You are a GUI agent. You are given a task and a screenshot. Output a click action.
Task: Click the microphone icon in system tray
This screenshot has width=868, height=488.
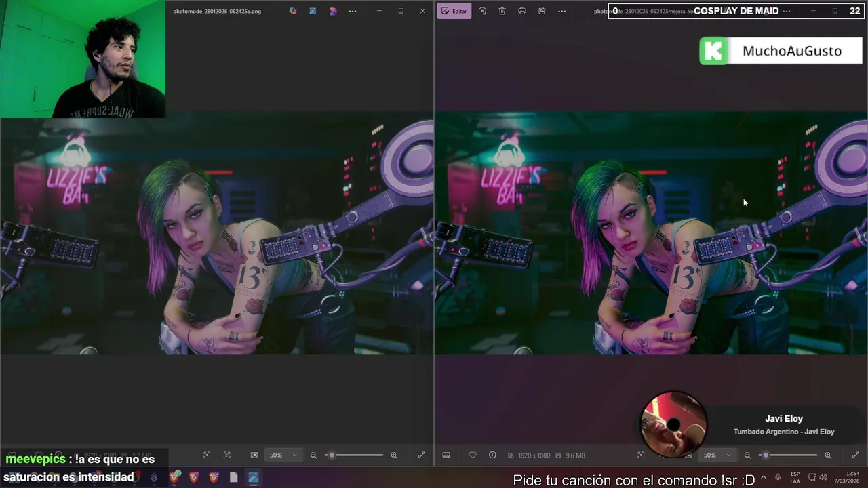point(778,478)
